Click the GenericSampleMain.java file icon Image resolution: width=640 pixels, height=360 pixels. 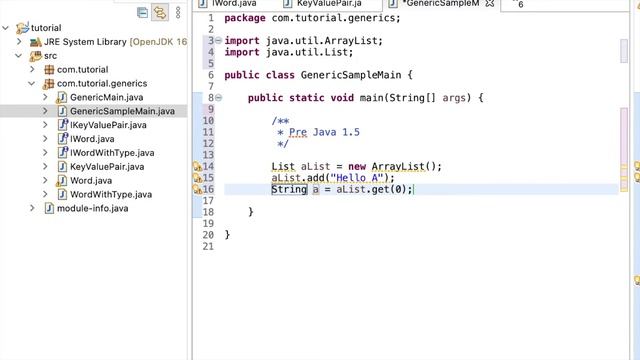tap(62, 111)
